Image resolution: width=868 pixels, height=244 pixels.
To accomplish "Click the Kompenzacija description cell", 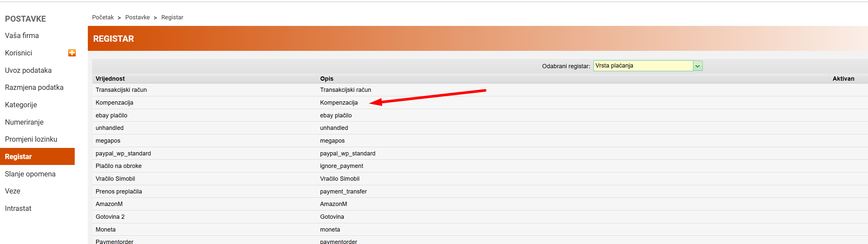I will click(x=339, y=103).
